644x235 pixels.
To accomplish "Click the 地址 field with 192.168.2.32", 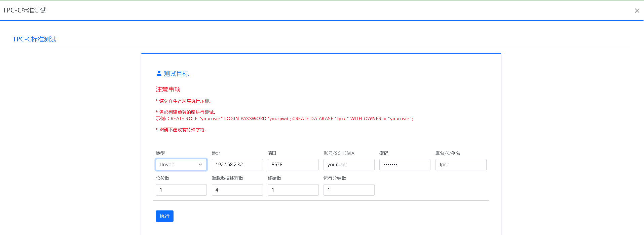I will pos(237,165).
